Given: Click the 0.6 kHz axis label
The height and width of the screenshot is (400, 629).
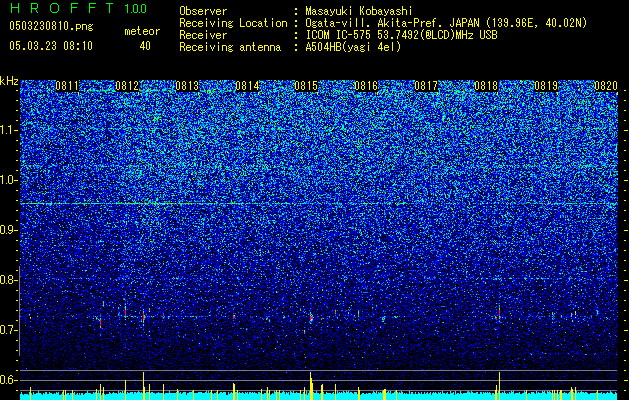Looking at the screenshot, I should coord(8,380).
